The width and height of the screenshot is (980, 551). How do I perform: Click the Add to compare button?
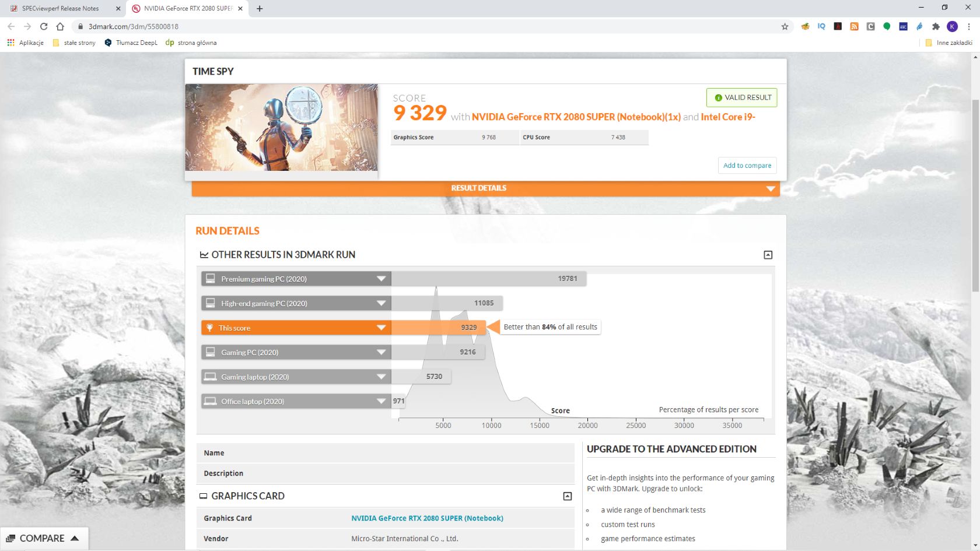(747, 166)
